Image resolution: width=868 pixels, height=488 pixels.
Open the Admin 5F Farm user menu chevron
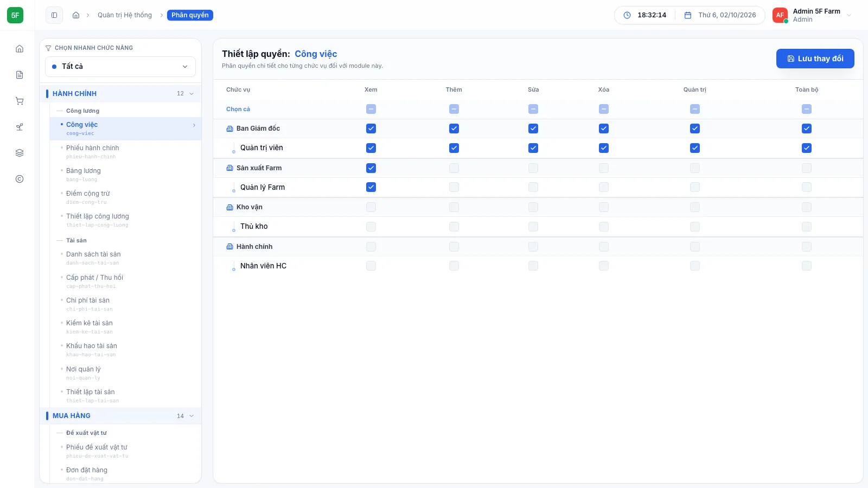click(849, 15)
